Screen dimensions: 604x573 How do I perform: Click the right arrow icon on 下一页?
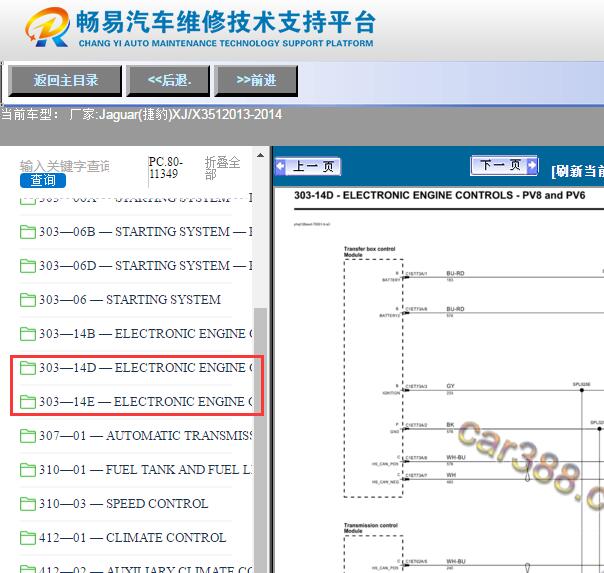point(532,165)
